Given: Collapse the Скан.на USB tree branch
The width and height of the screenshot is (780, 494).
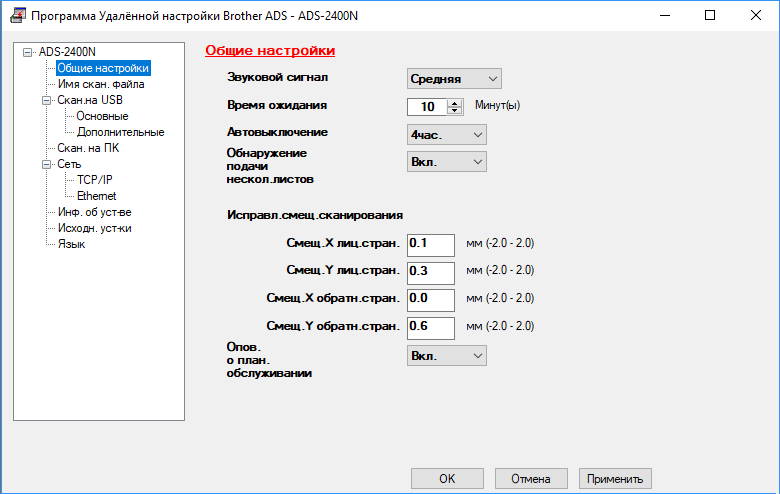Looking at the screenshot, I should point(46,100).
